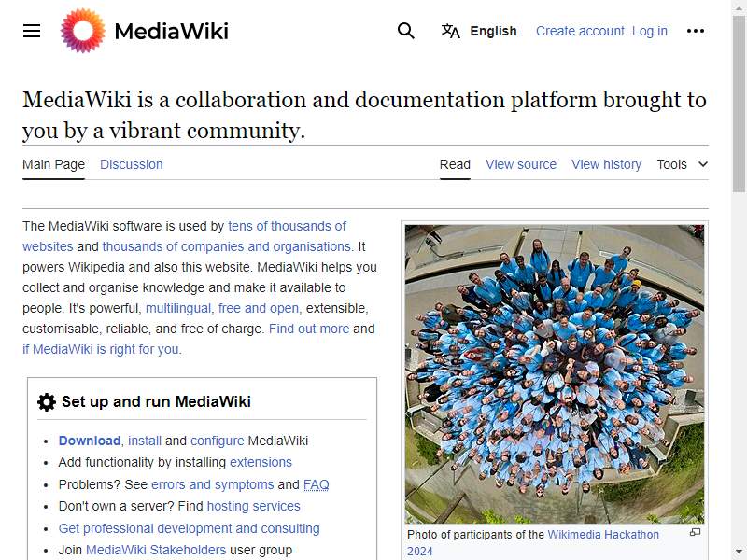Open 'thousands of companies and organisations' link
Viewport: 747px width, 560px height.
(x=227, y=246)
